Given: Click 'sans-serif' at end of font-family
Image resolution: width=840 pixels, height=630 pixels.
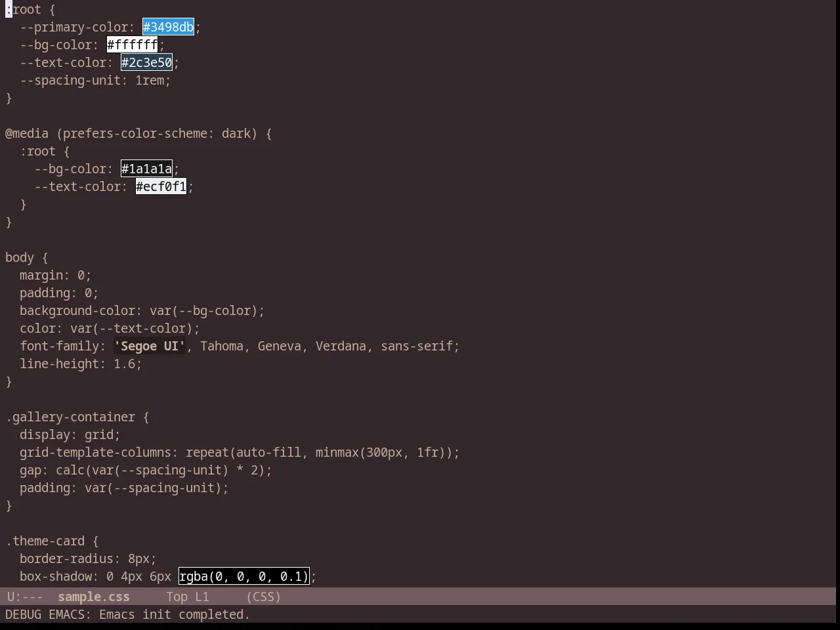Looking at the screenshot, I should pos(417,346).
